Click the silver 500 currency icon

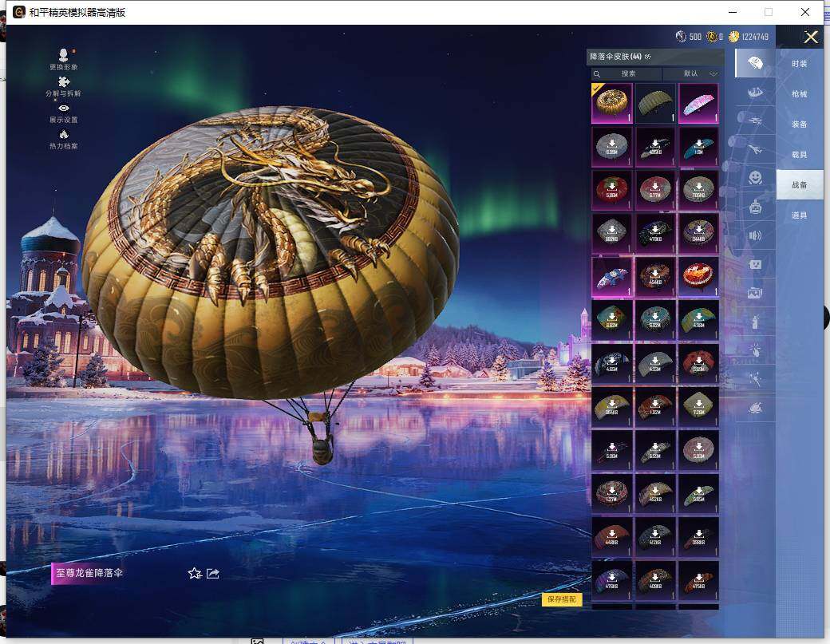[681, 37]
